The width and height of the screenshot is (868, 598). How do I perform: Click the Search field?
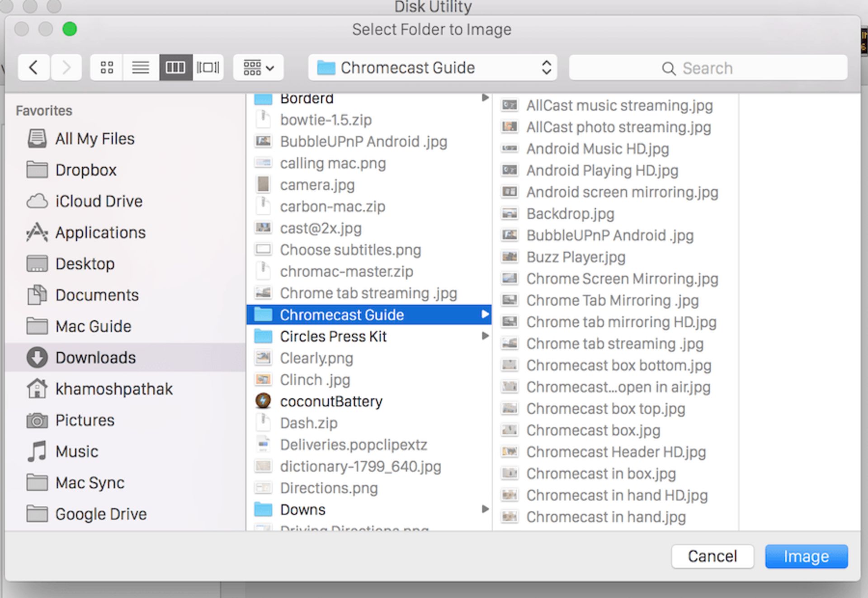pos(708,68)
